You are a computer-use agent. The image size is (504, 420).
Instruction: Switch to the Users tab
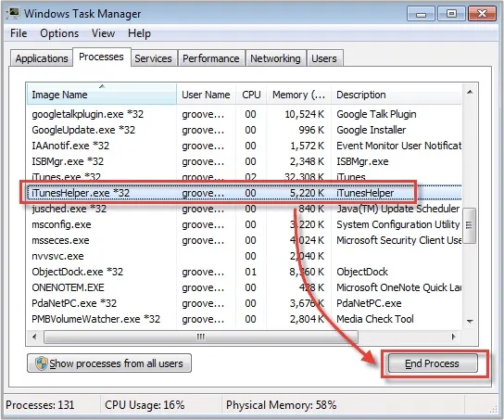(324, 58)
